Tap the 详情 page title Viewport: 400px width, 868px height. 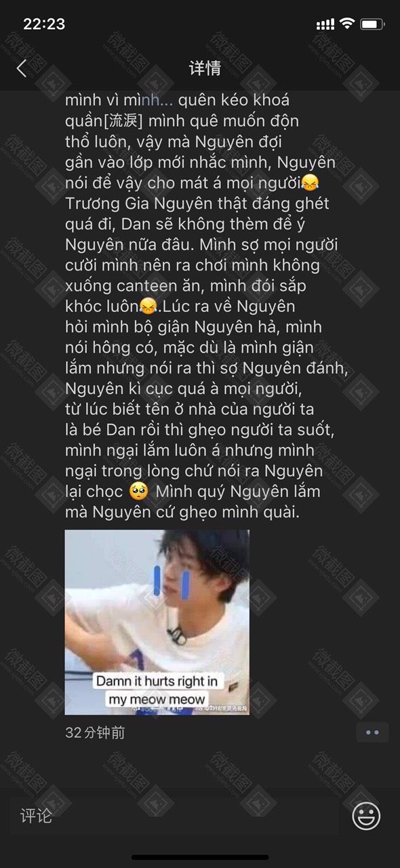(205, 68)
